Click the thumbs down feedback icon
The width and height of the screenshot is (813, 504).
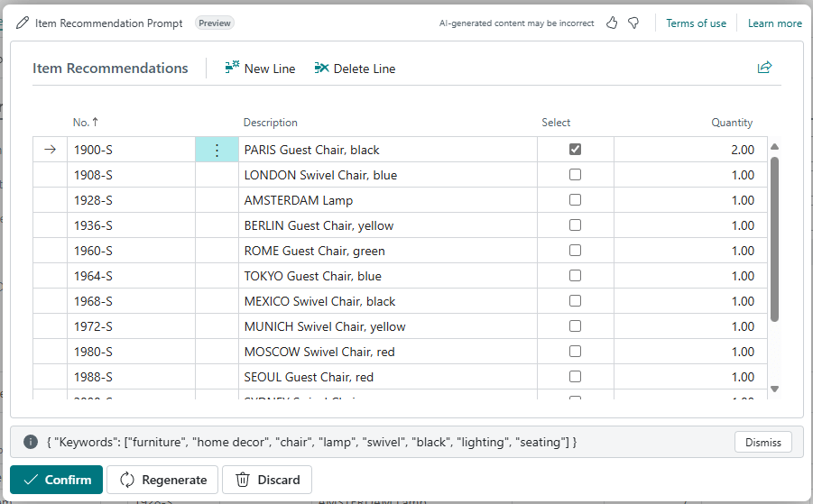(x=633, y=23)
